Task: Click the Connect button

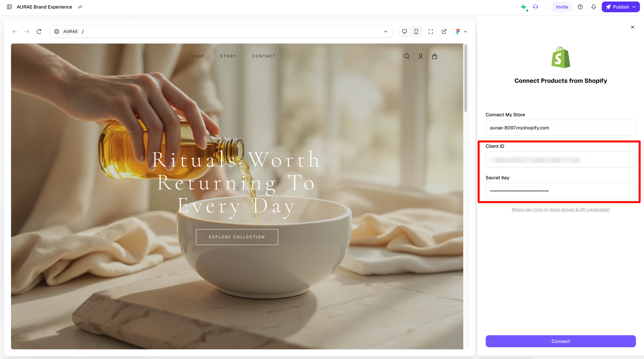Action: click(x=560, y=341)
